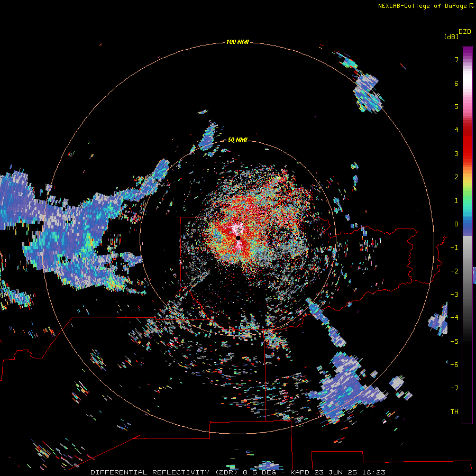
Task: Click the -2 dB value on legend
Action: pos(454,271)
